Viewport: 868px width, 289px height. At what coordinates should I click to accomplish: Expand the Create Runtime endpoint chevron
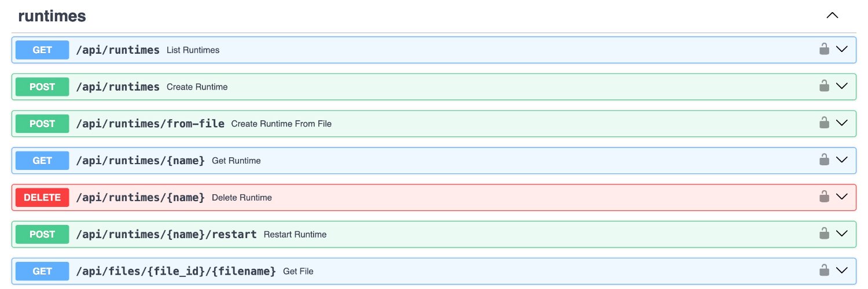coord(842,86)
